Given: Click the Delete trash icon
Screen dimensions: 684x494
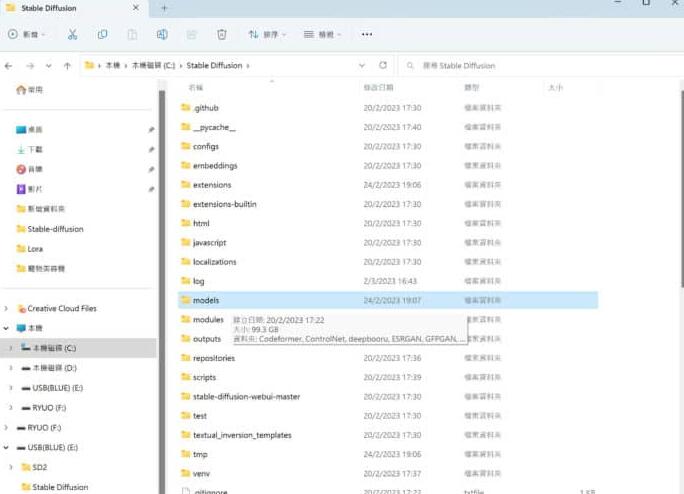Looking at the screenshot, I should (222, 34).
